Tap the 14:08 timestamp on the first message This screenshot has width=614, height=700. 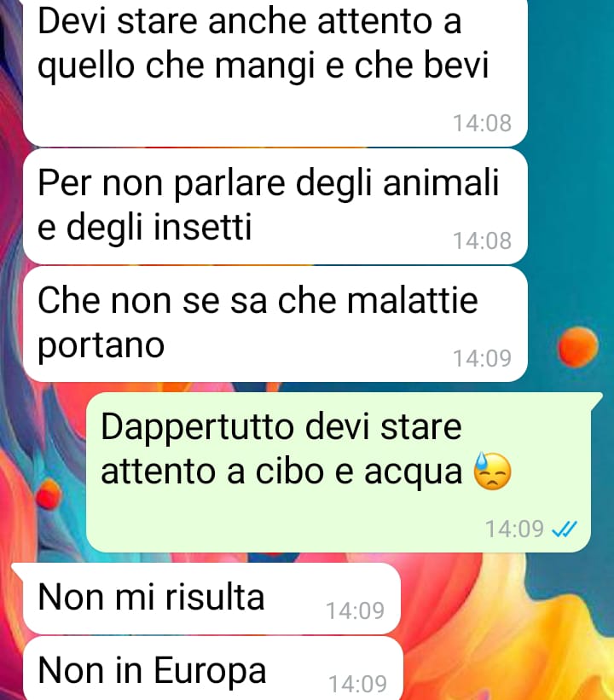(483, 124)
